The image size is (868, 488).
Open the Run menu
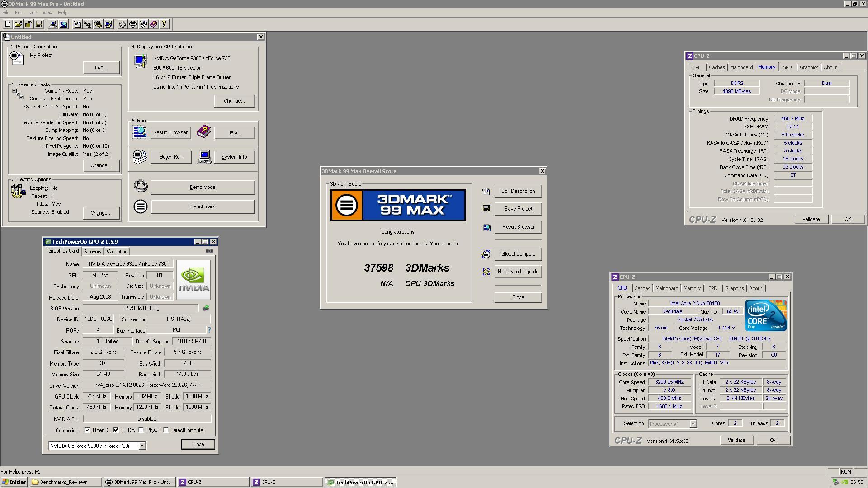click(x=33, y=13)
